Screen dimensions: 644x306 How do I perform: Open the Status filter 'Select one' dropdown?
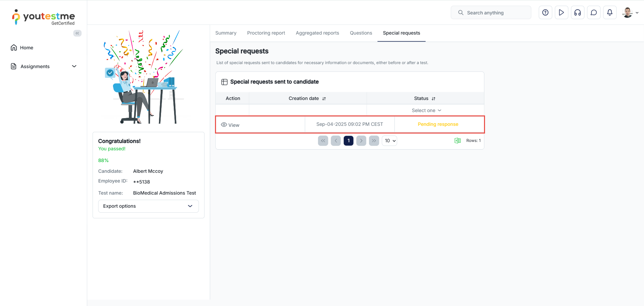pos(426,110)
